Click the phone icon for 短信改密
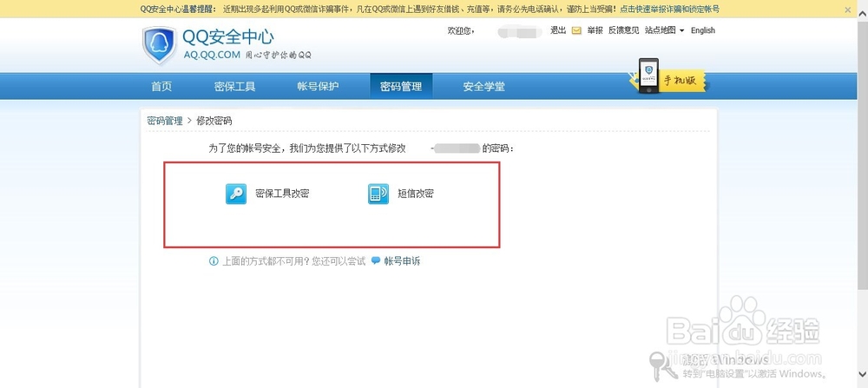The image size is (868, 388). pyautogui.click(x=378, y=194)
